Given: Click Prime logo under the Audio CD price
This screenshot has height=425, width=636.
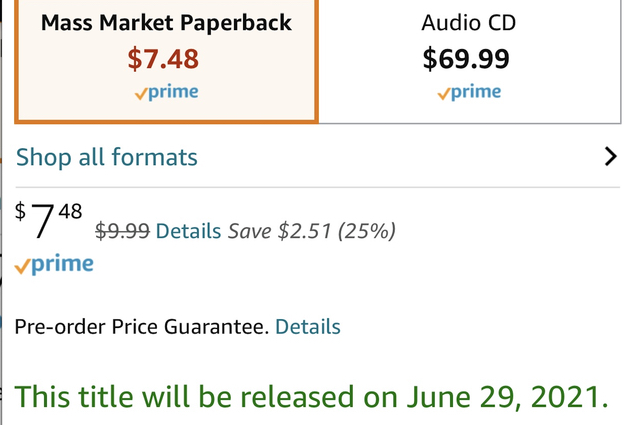Looking at the screenshot, I should 468,92.
